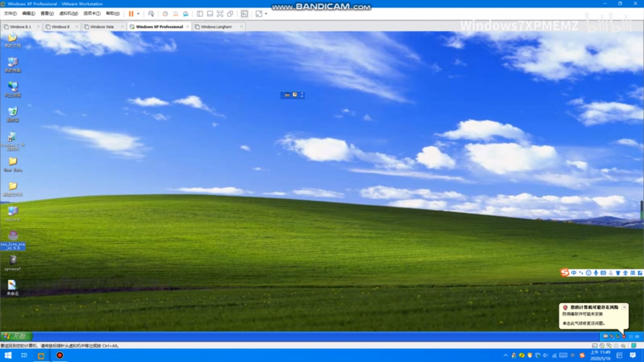Screen dimensions: 644x362
Task: Toggle the library sidebar panel icon
Action: [200, 14]
